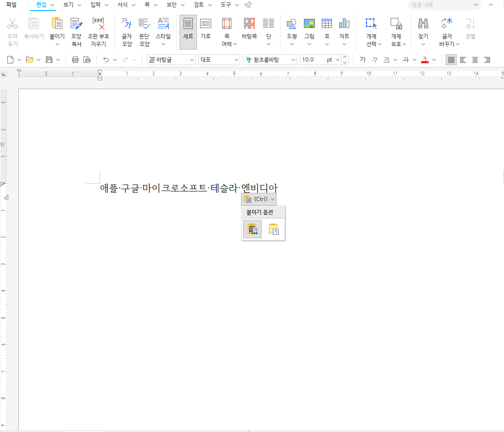The width and height of the screenshot is (504, 432).
Task: Open font size unit dropdown
Action: point(338,60)
